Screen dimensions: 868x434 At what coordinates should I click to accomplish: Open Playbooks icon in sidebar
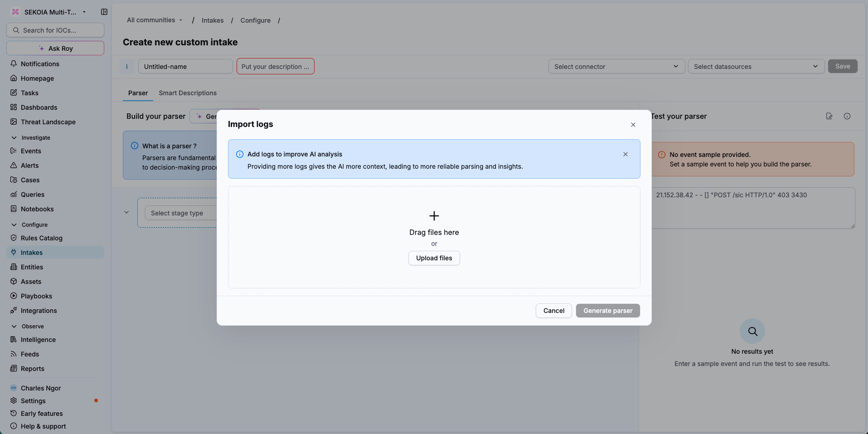pos(14,296)
